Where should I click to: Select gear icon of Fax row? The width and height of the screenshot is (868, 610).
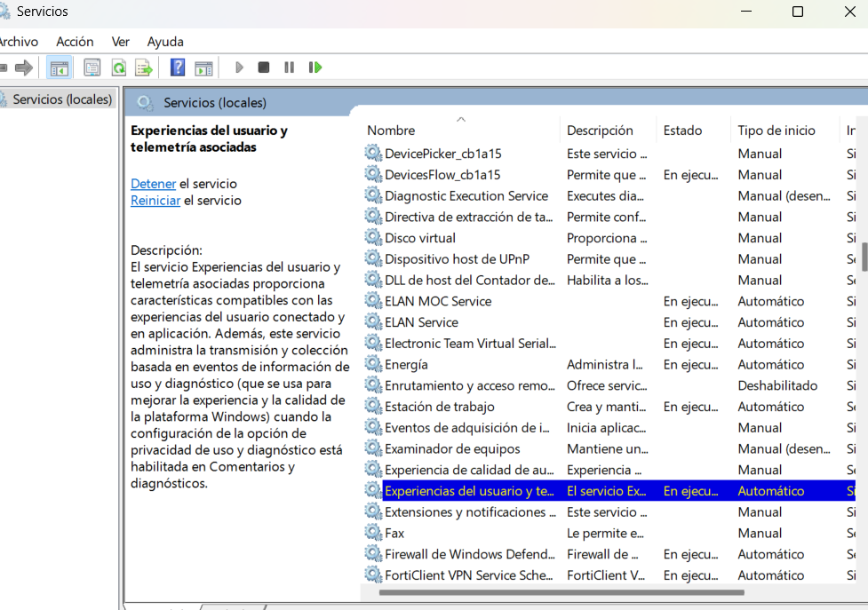click(374, 533)
